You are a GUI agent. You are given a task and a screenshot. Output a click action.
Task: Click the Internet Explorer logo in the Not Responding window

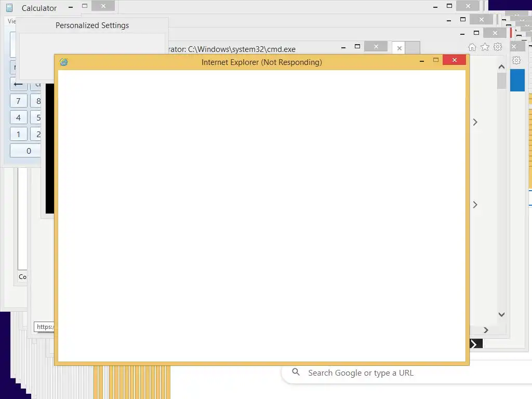pyautogui.click(x=64, y=62)
